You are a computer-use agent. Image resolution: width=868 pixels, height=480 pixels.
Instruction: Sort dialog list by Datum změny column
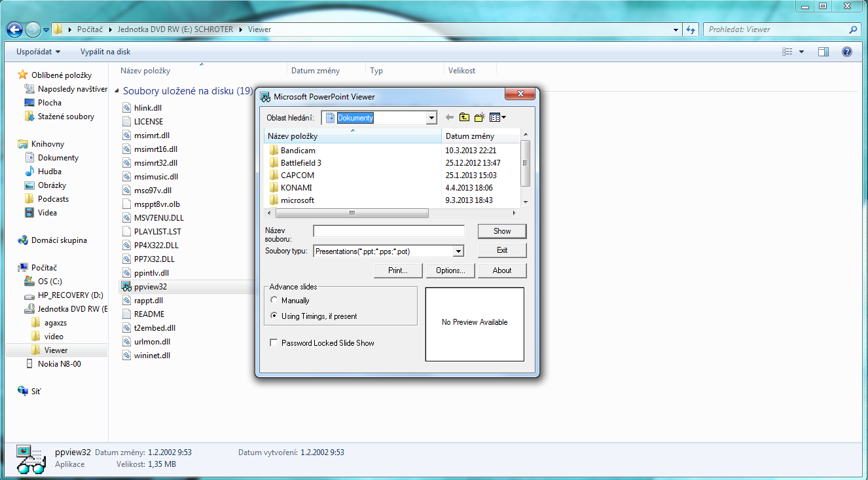tap(481, 136)
